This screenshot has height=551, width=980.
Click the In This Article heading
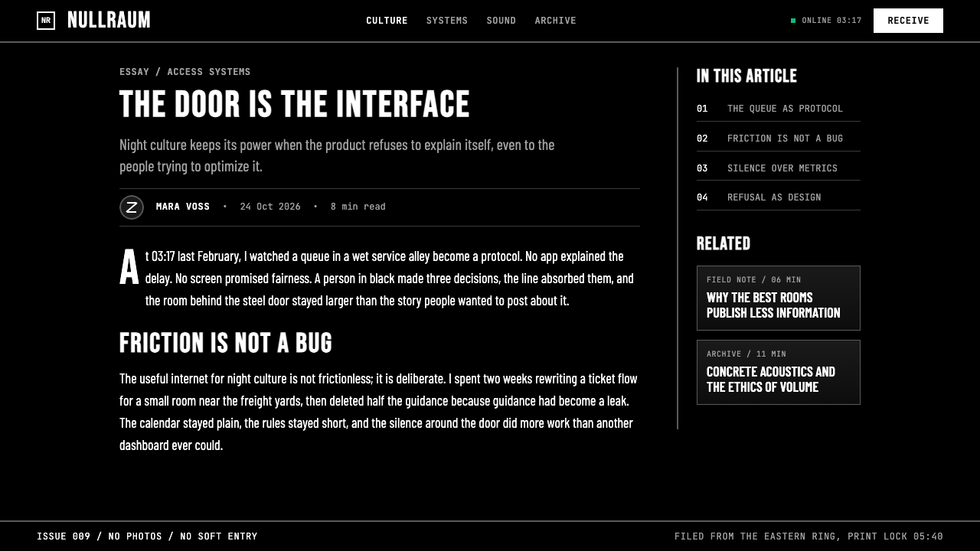[x=746, y=76]
